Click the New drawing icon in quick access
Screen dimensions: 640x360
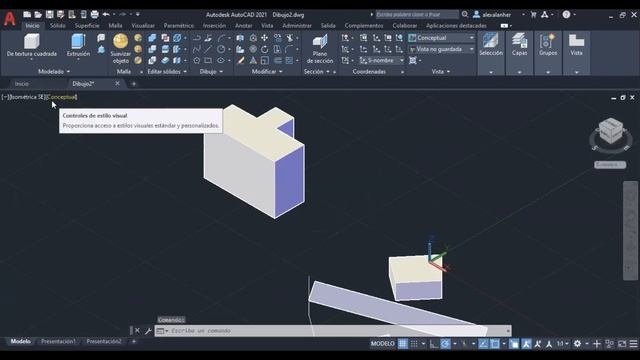coord(27,15)
